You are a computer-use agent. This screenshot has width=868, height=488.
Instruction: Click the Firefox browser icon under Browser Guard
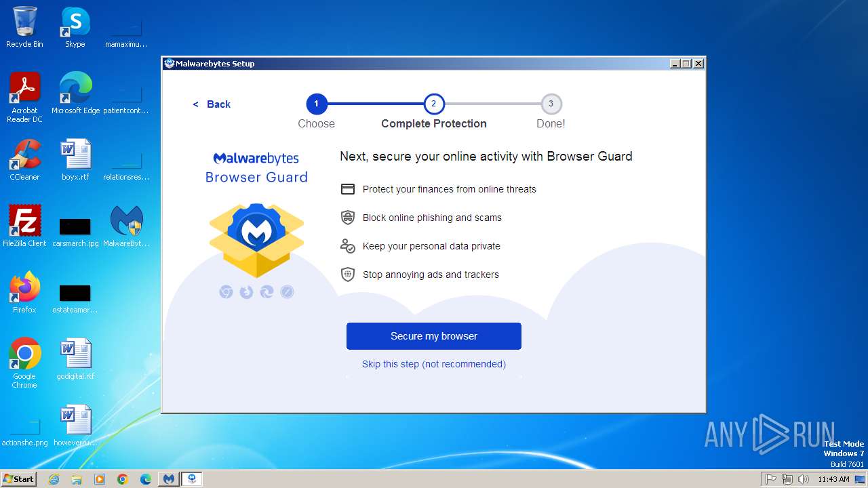click(247, 292)
